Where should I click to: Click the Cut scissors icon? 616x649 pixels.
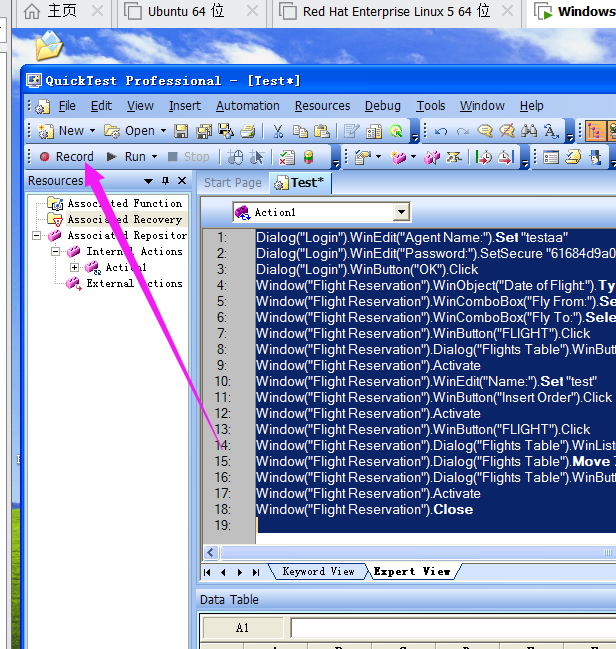point(278,131)
